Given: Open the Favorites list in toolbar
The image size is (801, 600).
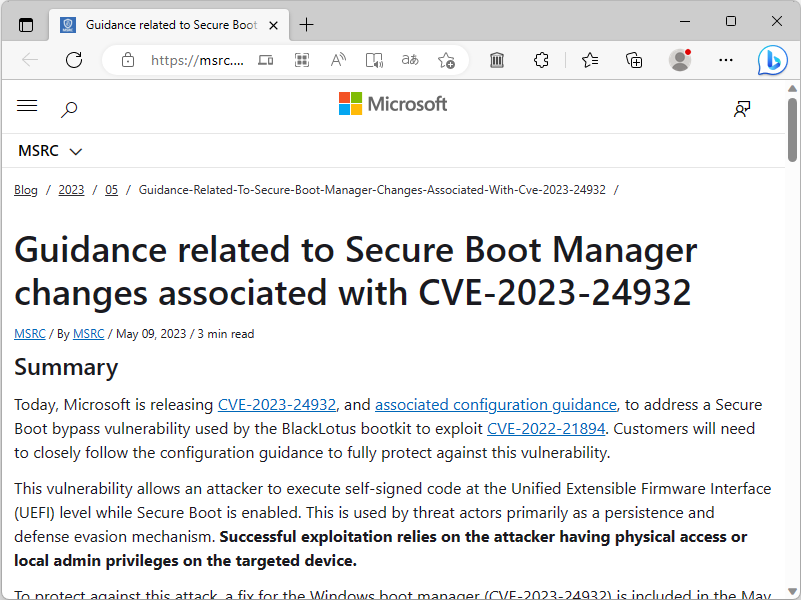Looking at the screenshot, I should pyautogui.click(x=590, y=60).
